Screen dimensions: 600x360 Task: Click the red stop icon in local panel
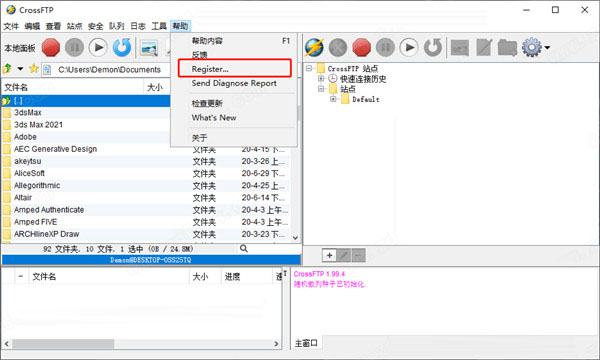tap(51, 47)
